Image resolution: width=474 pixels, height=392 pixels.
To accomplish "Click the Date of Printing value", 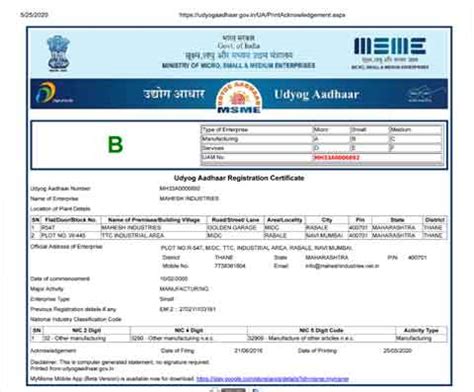I will point(398,351).
